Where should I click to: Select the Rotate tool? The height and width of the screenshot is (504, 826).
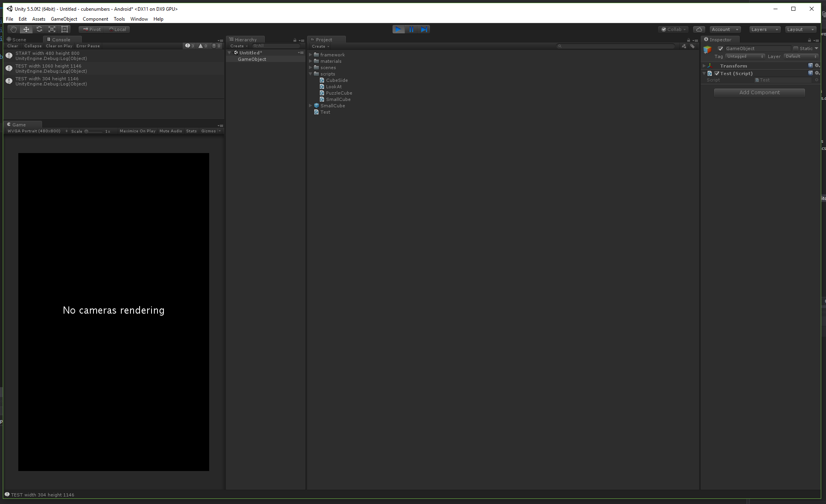[39, 29]
